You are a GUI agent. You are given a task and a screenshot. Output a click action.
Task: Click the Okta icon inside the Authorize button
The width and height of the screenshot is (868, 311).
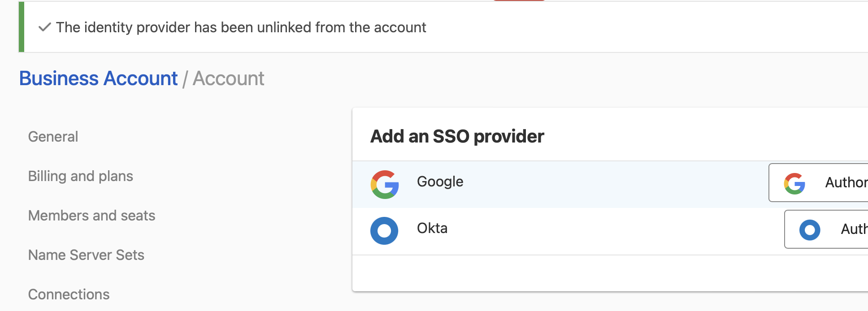(x=810, y=230)
